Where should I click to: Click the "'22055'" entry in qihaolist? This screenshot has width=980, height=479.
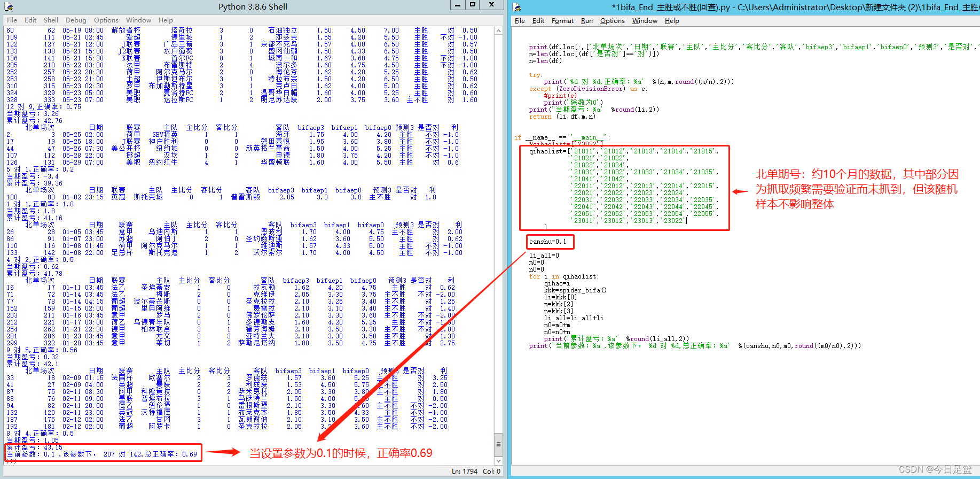[703, 214]
